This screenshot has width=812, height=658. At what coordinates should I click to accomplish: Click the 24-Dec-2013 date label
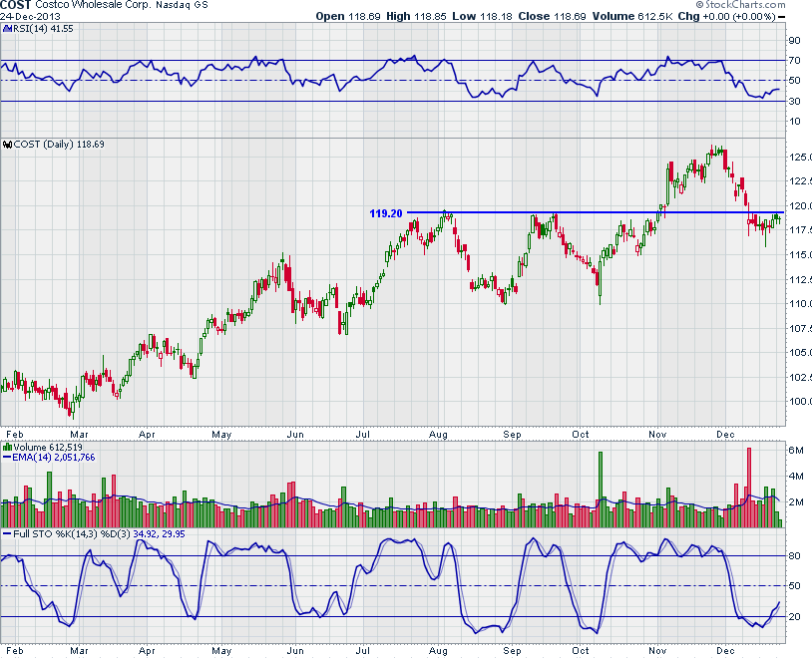pos(30,16)
